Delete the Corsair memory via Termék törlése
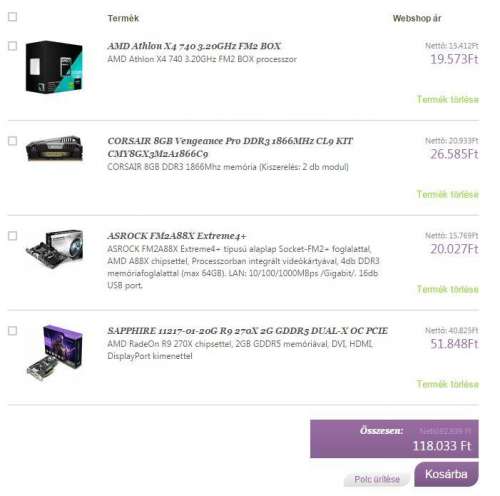The width and height of the screenshot is (500, 496). (x=448, y=194)
